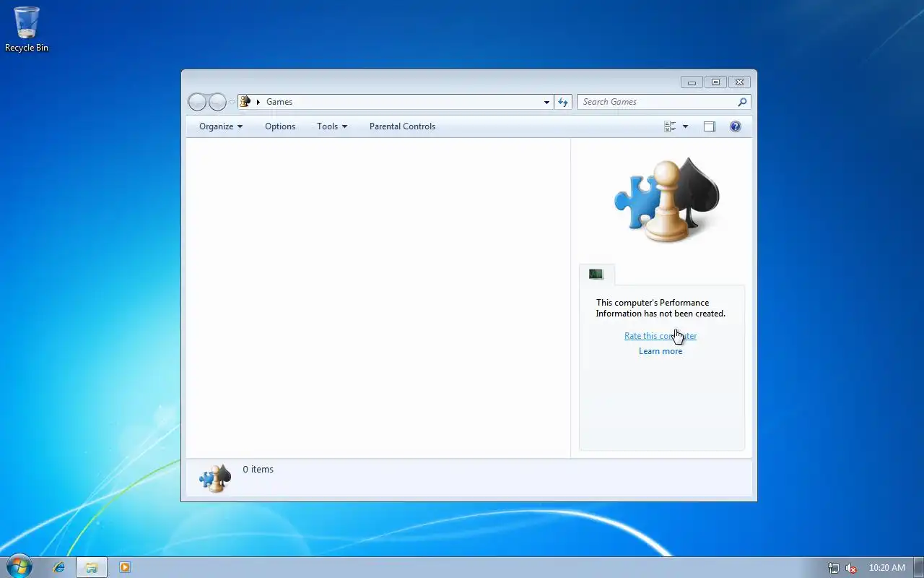Click the Games icon in address bar
The width and height of the screenshot is (924, 578).
tap(245, 102)
